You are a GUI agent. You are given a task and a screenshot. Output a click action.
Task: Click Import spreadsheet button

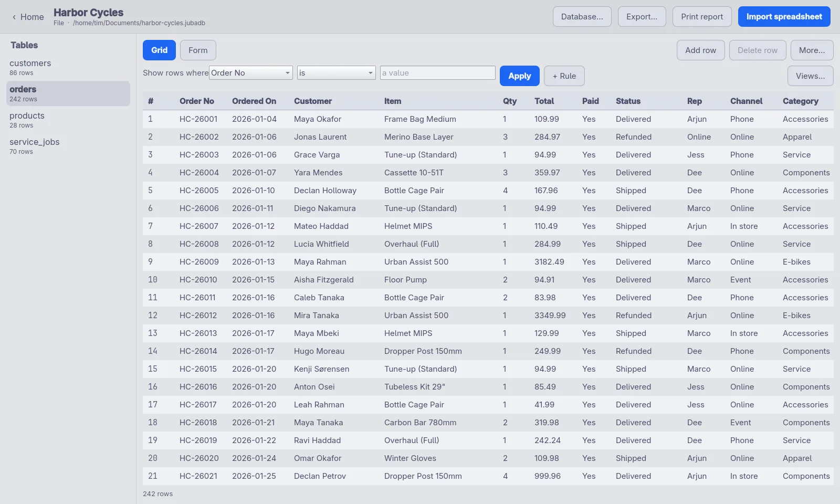(x=784, y=17)
